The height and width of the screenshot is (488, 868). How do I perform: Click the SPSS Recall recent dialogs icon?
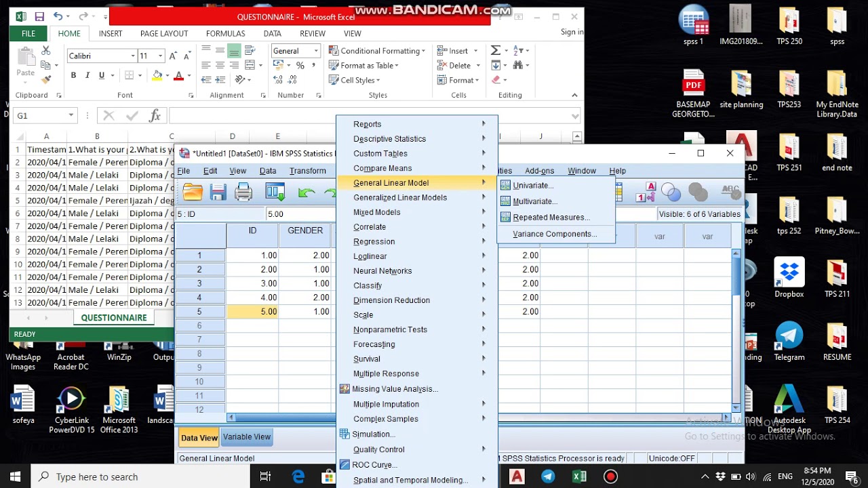coord(275,192)
